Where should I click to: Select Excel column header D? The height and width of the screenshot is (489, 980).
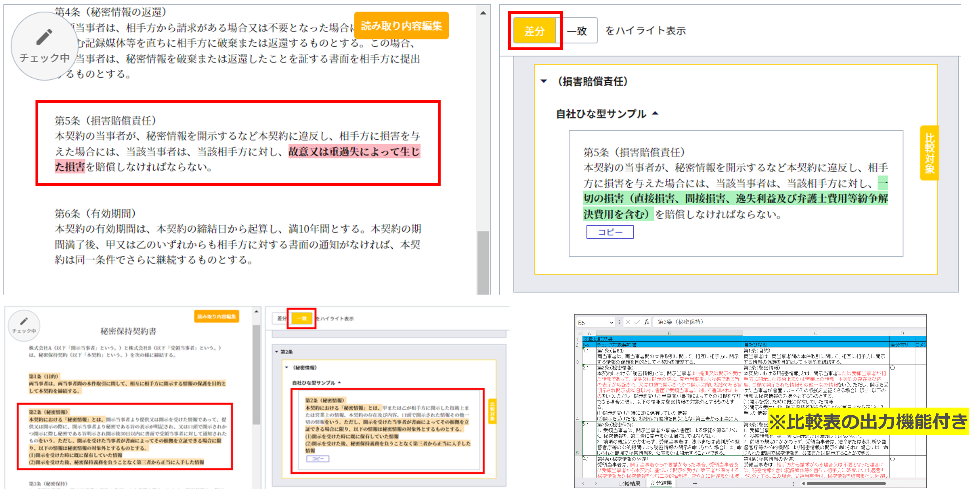(x=902, y=333)
